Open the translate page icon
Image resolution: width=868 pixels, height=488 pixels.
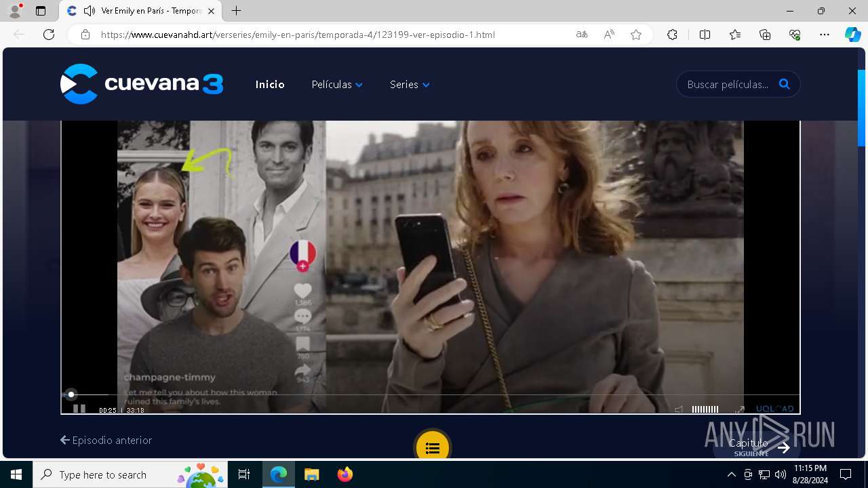582,35
